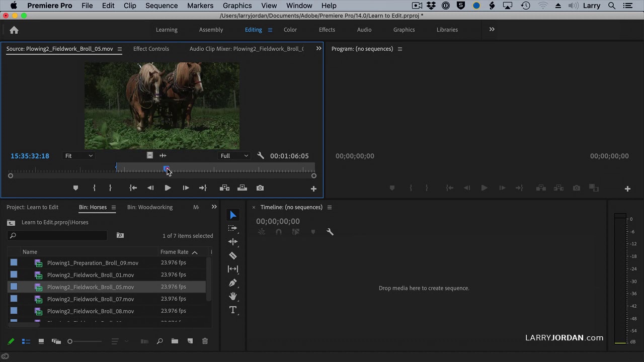Open the Markers menu

[200, 6]
